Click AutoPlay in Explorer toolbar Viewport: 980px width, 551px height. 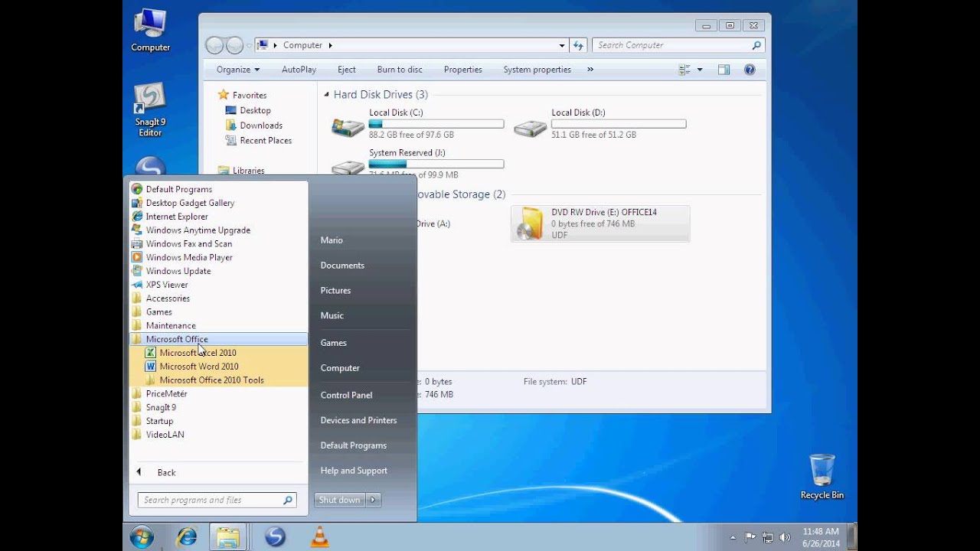[299, 70]
